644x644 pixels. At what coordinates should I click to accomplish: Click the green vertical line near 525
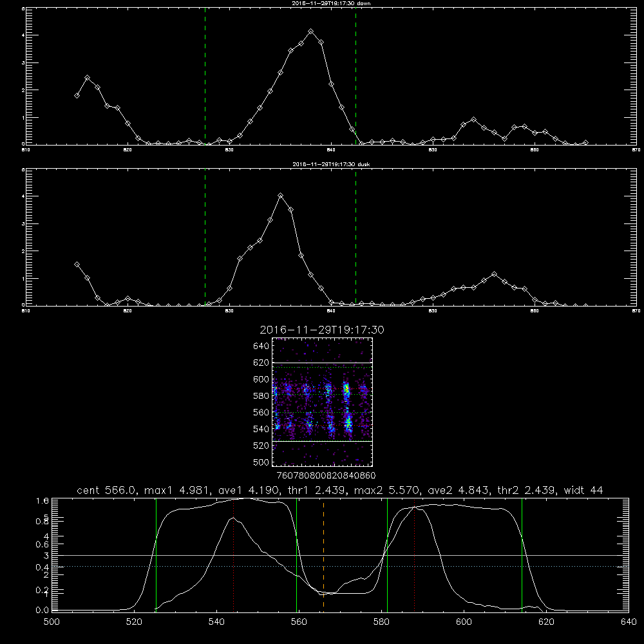156,554
